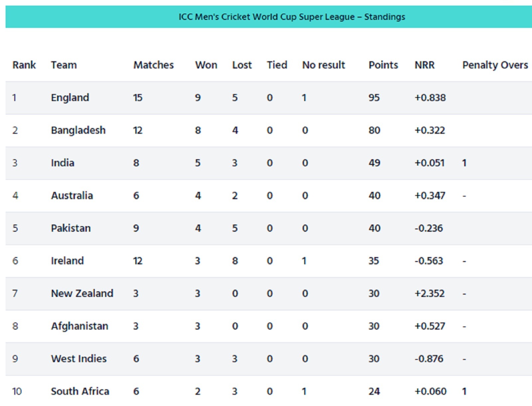Click the India team name
This screenshot has height=406, width=532.
[x=63, y=163]
